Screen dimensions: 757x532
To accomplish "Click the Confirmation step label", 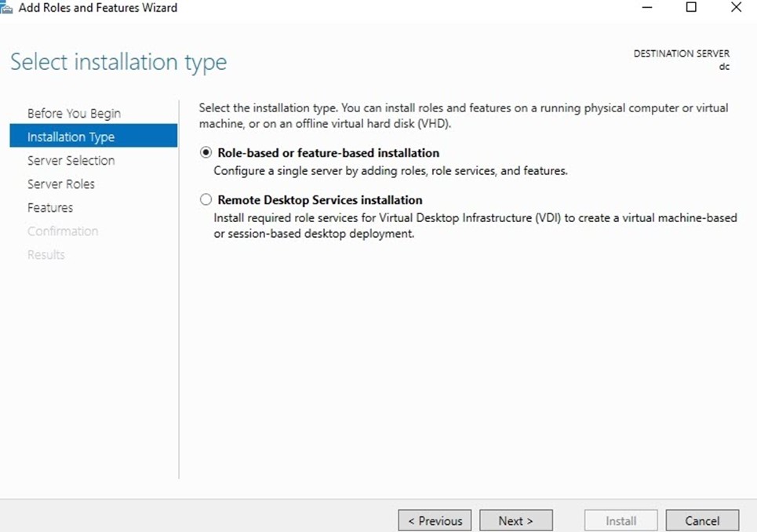I will coord(63,231).
